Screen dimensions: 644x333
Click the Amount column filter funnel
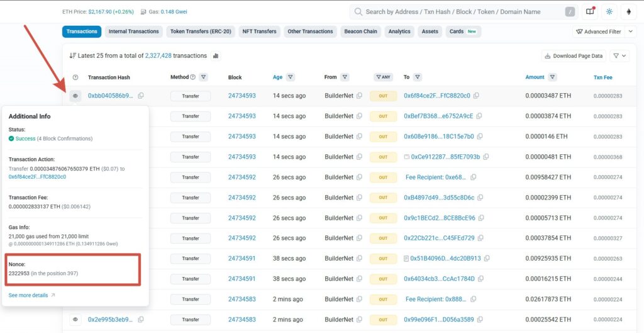tap(552, 77)
